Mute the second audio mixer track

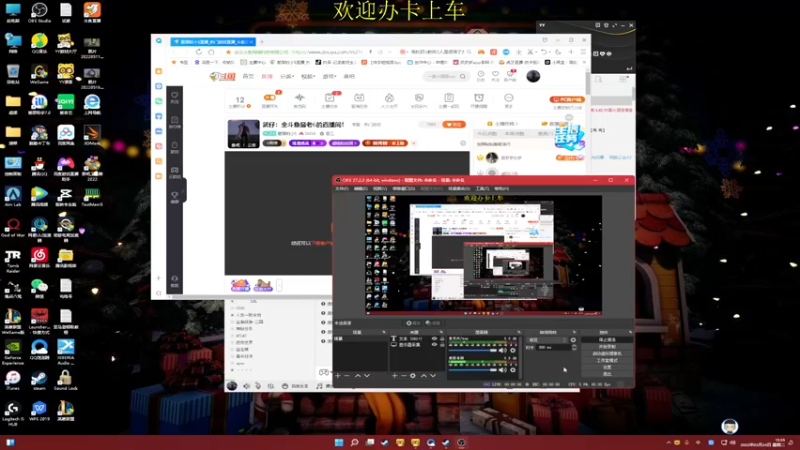point(503,369)
